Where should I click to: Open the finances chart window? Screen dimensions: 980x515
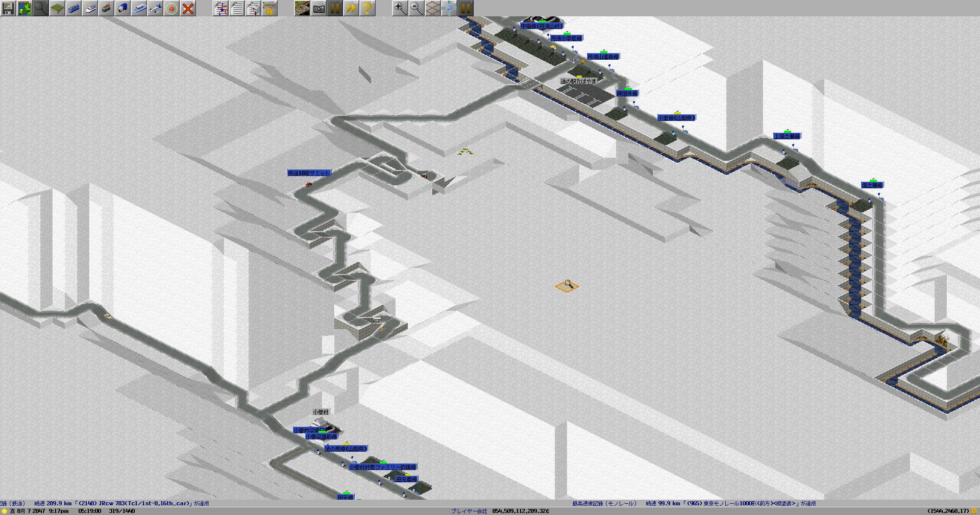click(x=269, y=8)
